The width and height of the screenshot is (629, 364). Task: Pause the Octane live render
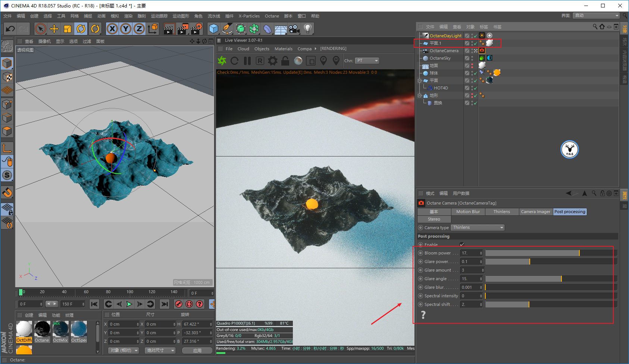[x=247, y=60]
